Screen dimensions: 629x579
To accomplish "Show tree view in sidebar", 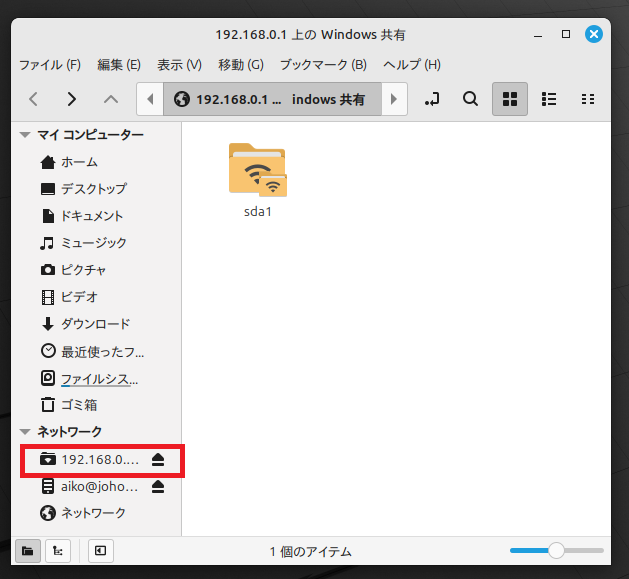I will (60, 550).
